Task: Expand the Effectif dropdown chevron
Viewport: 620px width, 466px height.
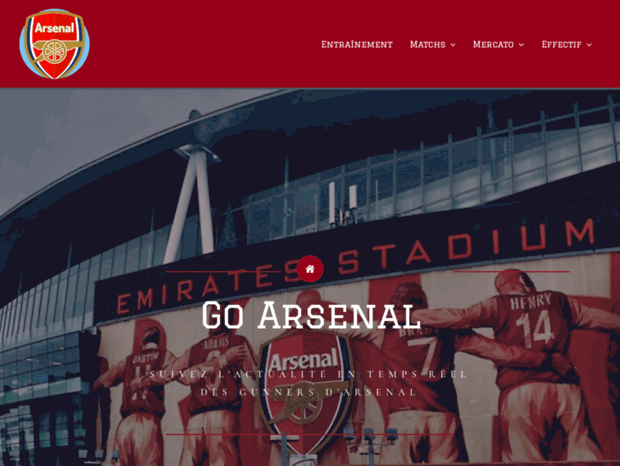Action: click(x=589, y=45)
